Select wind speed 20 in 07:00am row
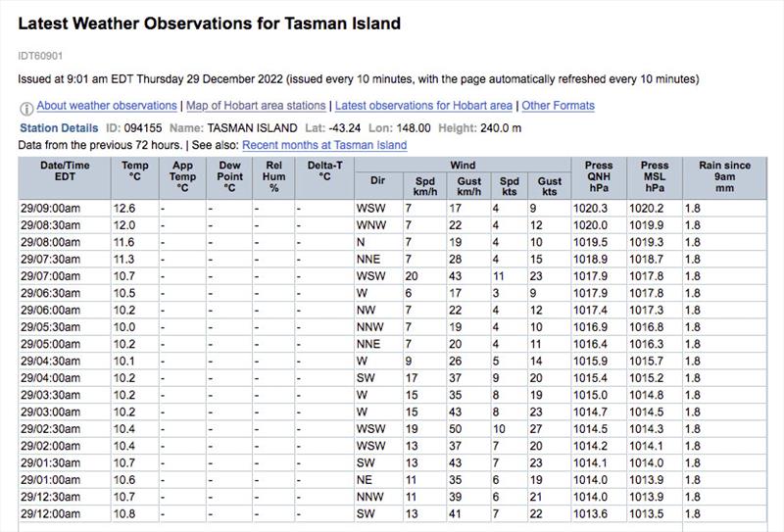The image size is (784, 532). [425, 276]
